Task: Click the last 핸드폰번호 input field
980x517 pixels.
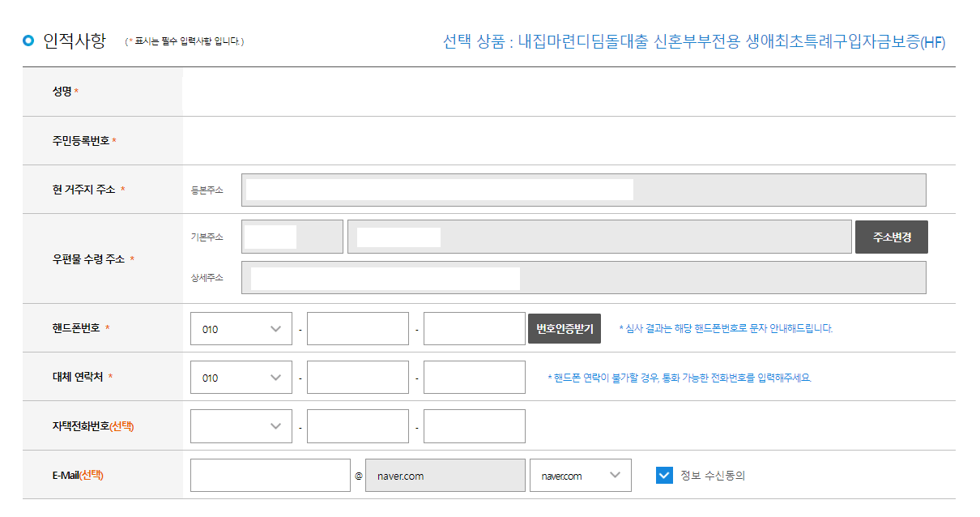Action: [474, 328]
